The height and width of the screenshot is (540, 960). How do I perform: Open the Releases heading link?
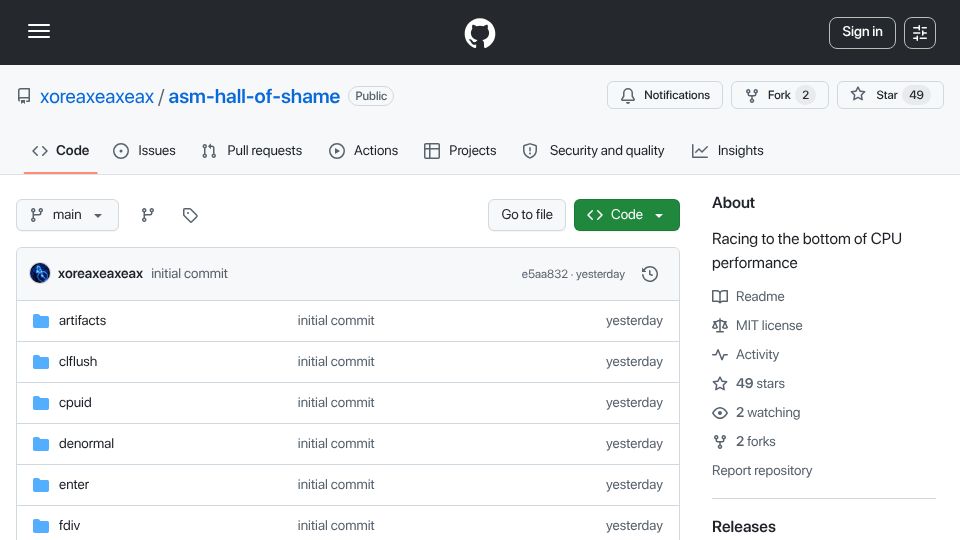pos(743,527)
